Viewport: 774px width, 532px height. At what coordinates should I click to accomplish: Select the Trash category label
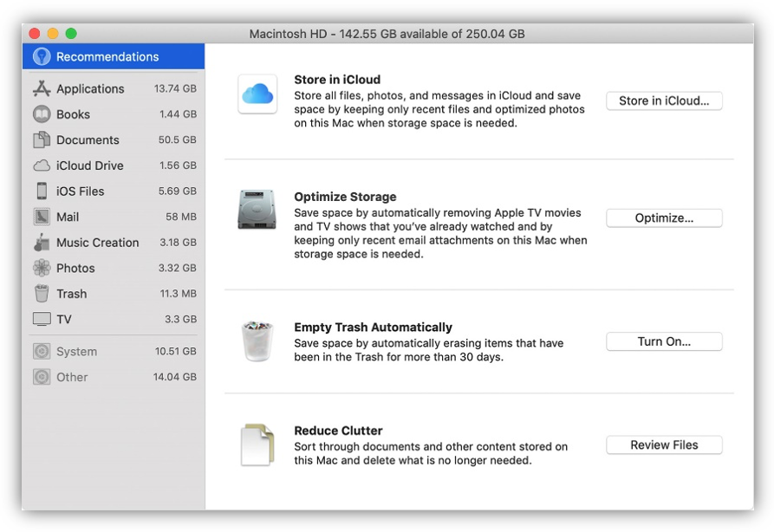tap(72, 294)
